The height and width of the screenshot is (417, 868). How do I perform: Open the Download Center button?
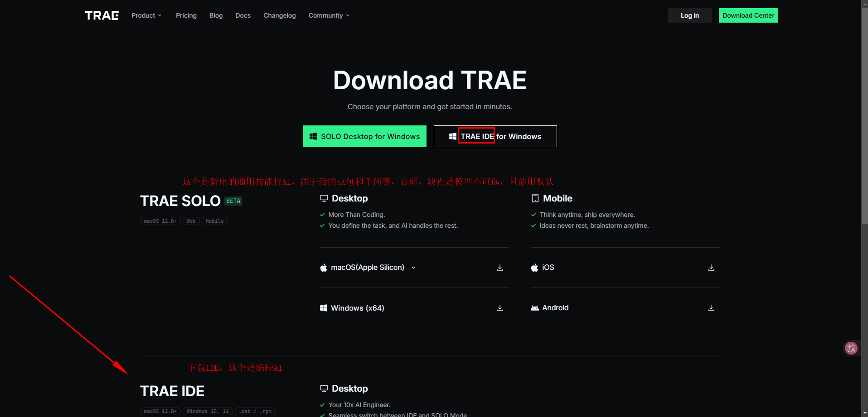click(748, 15)
